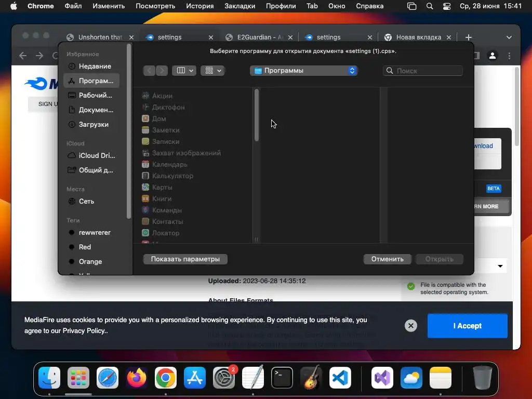Select Недавние in the dialog sidebar

click(91, 66)
